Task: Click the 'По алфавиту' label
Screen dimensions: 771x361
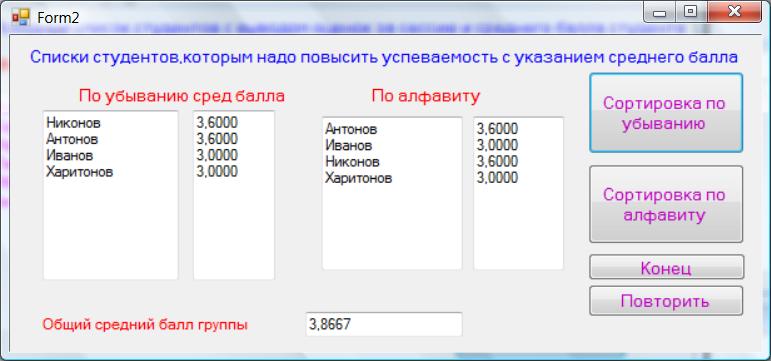Action: coord(425,95)
